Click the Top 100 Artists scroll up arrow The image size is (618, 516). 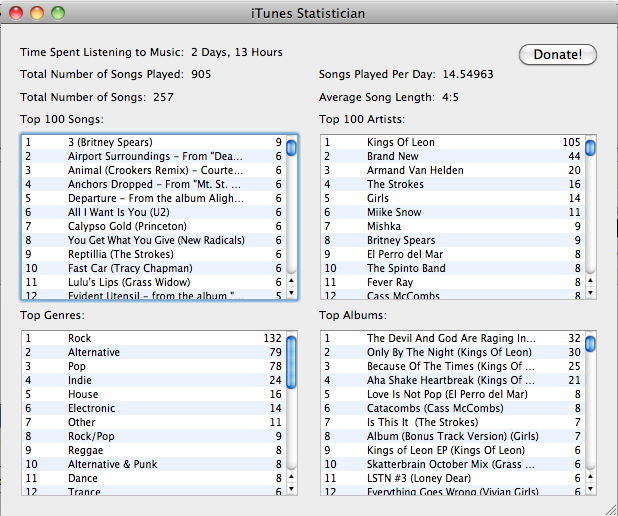590,280
